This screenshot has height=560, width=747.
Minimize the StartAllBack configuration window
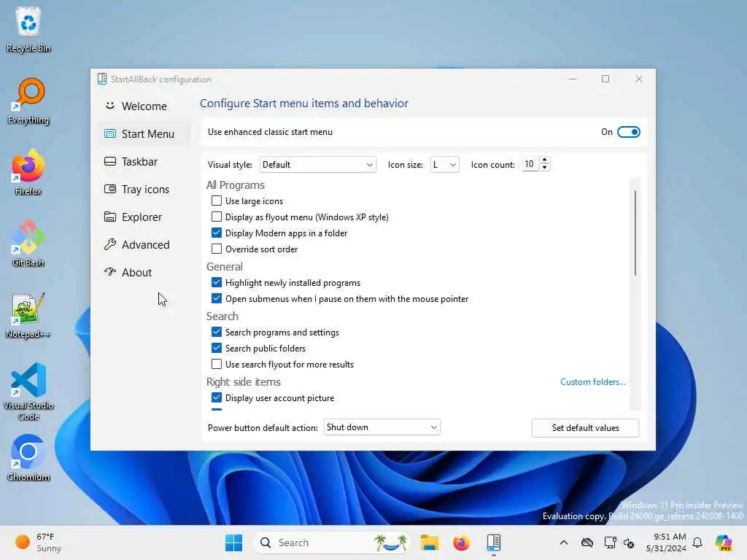[x=573, y=79]
